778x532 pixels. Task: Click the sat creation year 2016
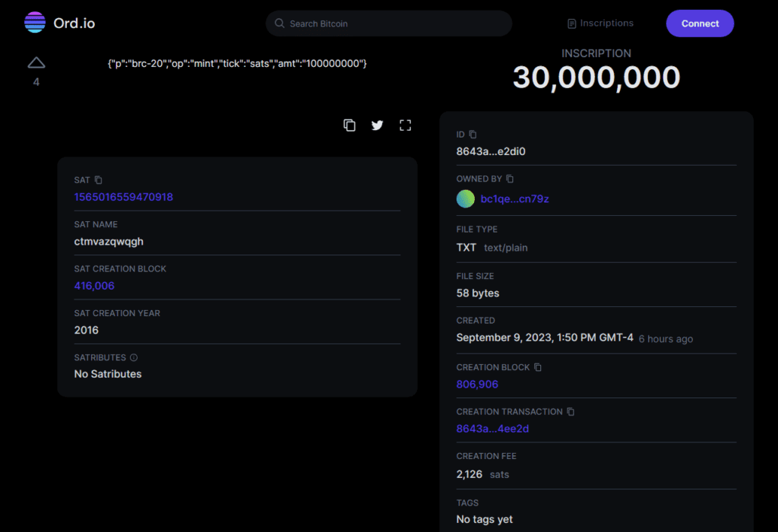coord(87,330)
